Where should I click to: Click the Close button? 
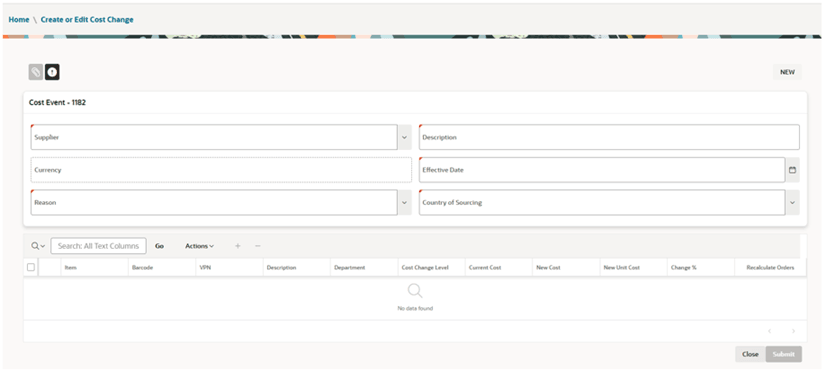pyautogui.click(x=750, y=354)
